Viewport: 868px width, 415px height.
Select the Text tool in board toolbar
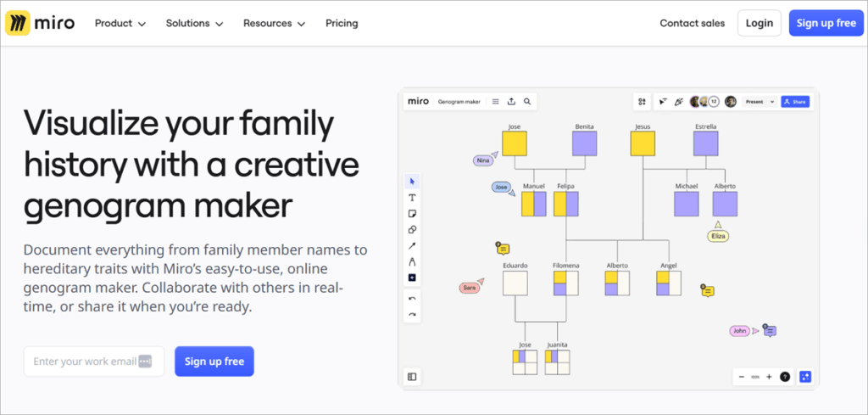coord(412,197)
